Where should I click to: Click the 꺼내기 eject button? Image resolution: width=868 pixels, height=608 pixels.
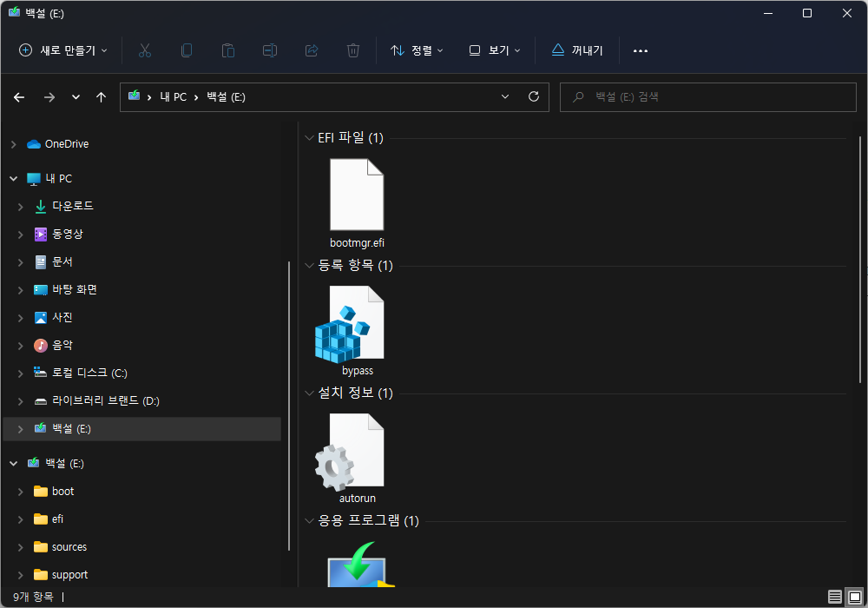point(577,50)
